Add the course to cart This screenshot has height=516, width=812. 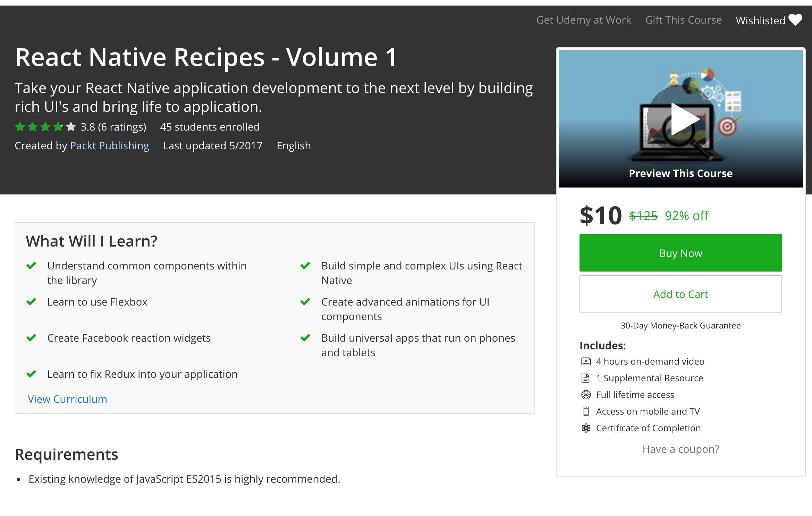tap(680, 294)
